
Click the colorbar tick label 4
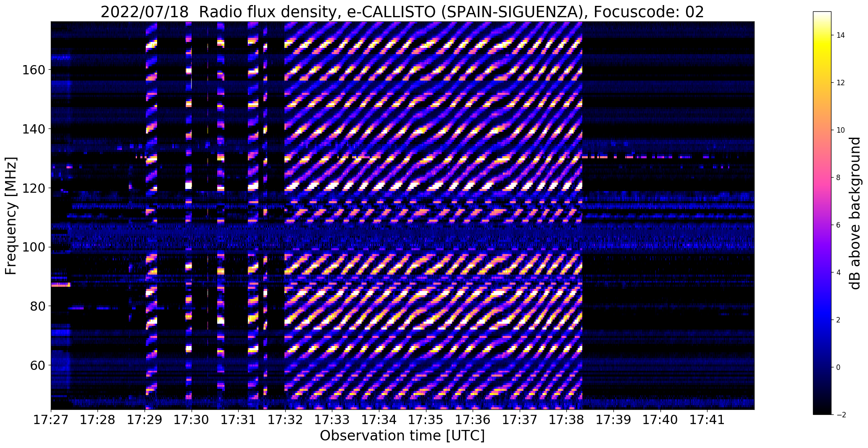(x=839, y=272)
